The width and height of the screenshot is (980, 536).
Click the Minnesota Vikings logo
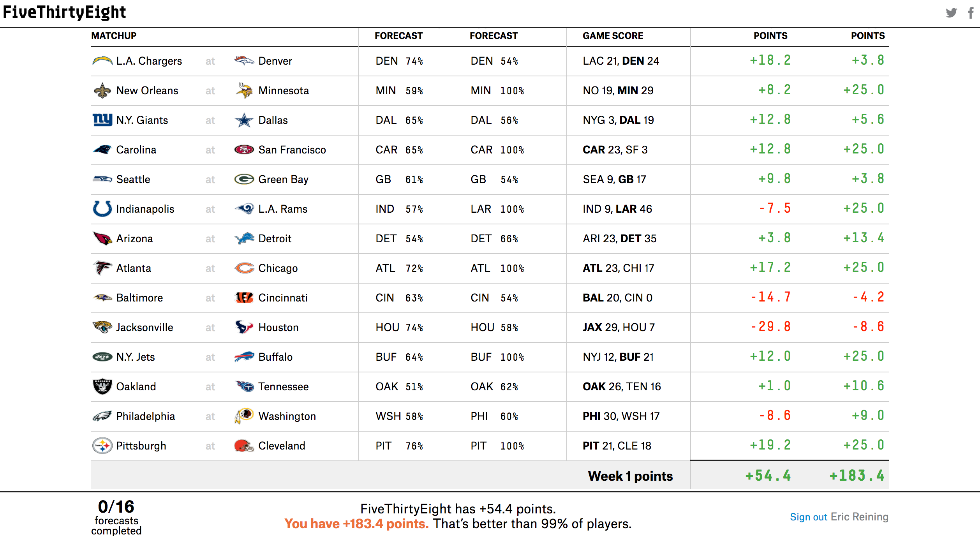244,90
